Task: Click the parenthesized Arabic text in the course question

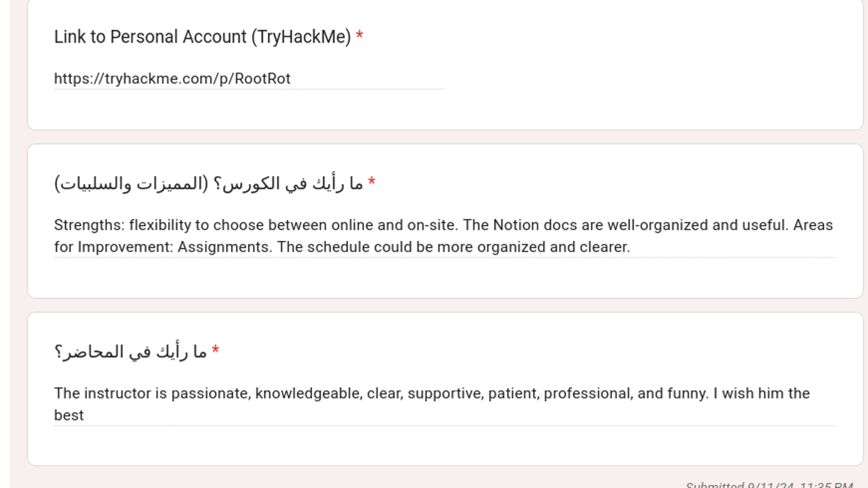Action: (x=132, y=184)
